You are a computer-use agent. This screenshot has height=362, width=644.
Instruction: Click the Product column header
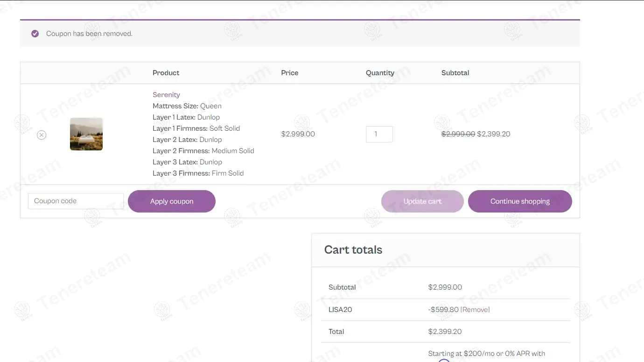point(166,73)
